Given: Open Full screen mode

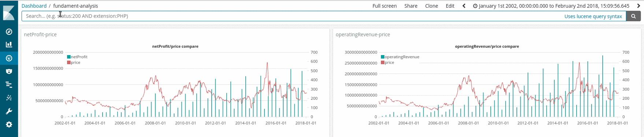Looking at the screenshot, I should (384, 6).
